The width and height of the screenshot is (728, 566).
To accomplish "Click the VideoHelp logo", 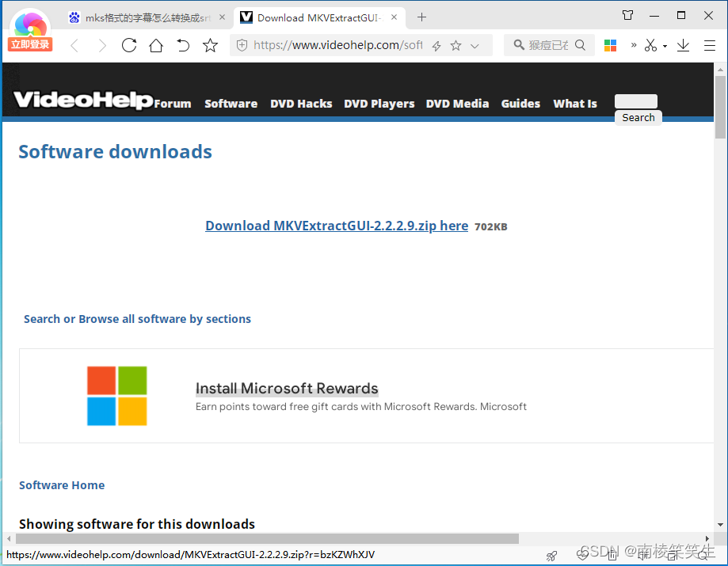I will point(83,100).
